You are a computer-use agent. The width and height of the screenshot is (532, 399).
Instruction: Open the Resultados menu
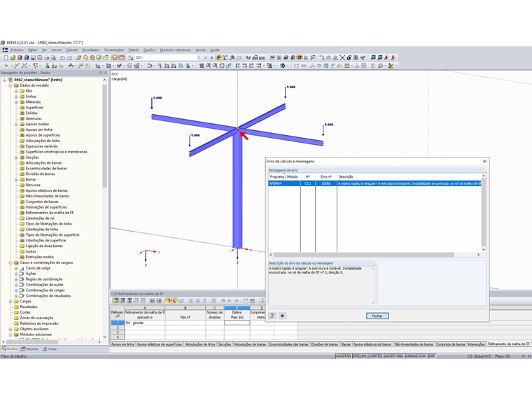pos(91,50)
